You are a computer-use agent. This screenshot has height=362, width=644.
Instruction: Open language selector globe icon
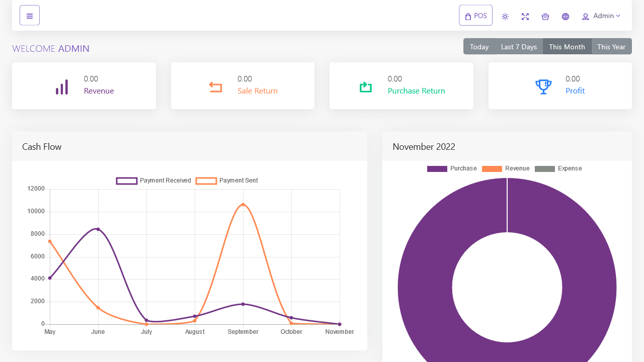[566, 17]
